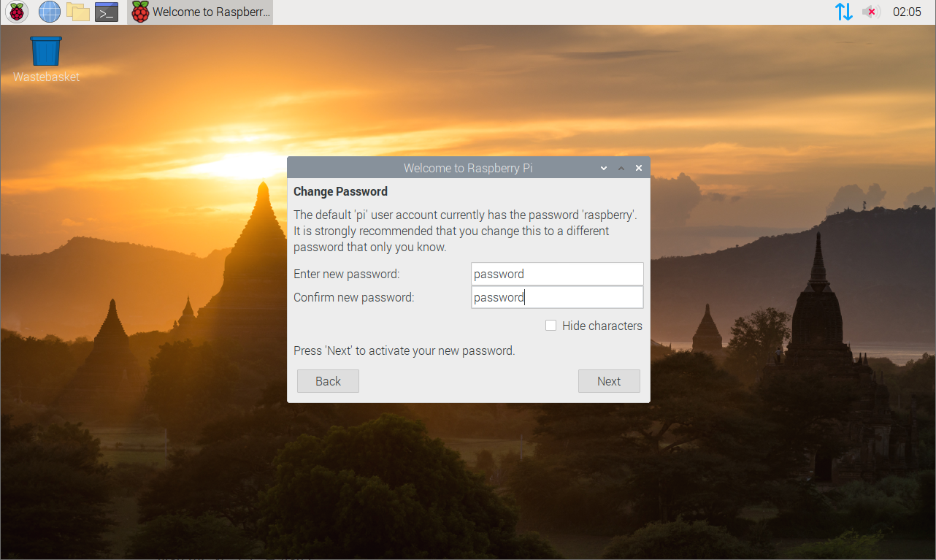Open the Raspberry Pi main menu
This screenshot has width=936, height=560.
click(17, 12)
